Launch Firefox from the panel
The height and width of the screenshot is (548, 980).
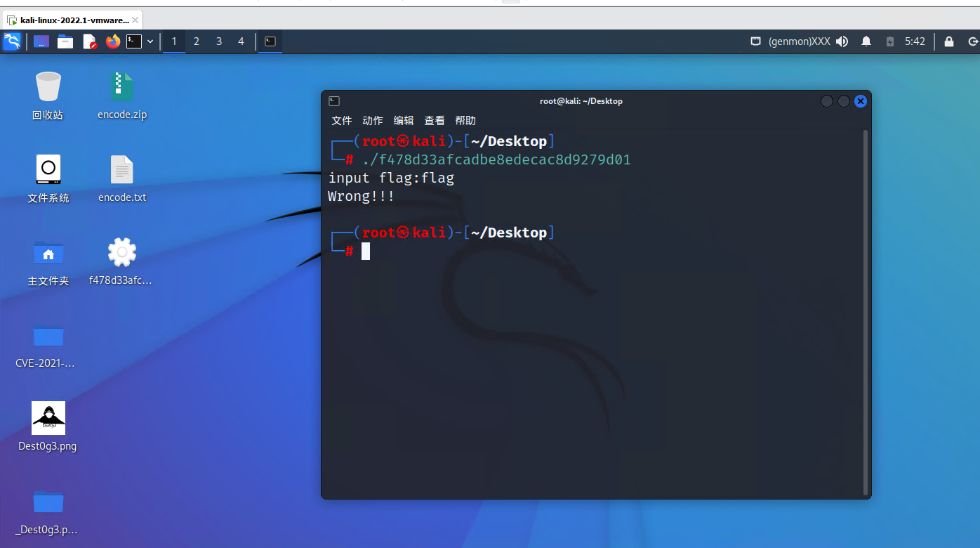pos(113,41)
